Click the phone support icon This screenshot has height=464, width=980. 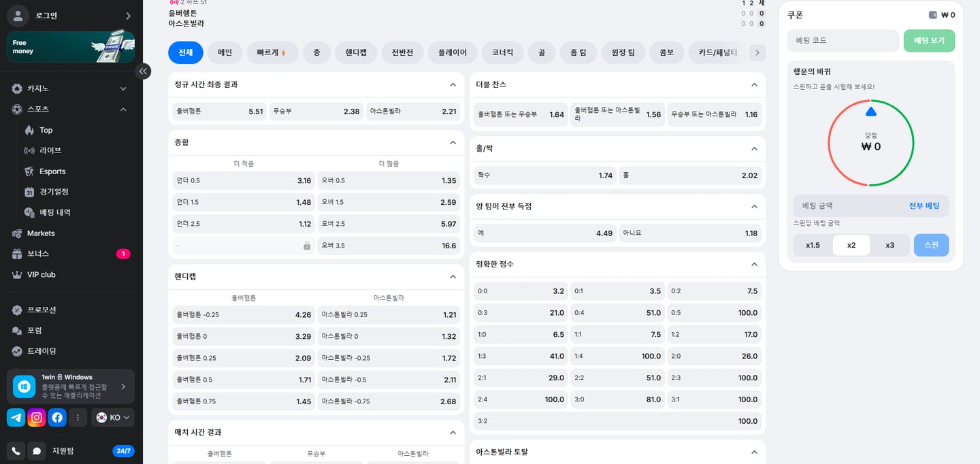coord(16,450)
